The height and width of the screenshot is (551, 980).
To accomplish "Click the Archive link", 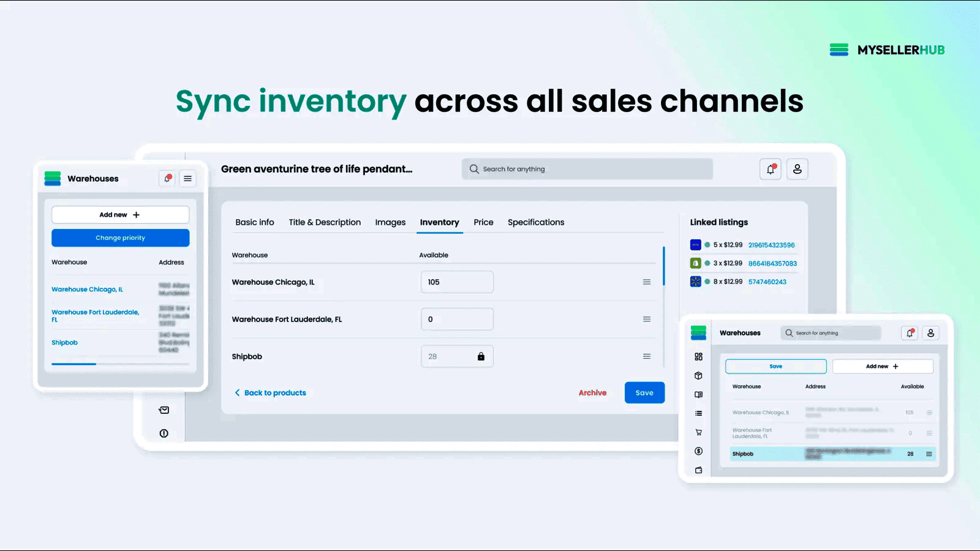I will click(x=592, y=393).
